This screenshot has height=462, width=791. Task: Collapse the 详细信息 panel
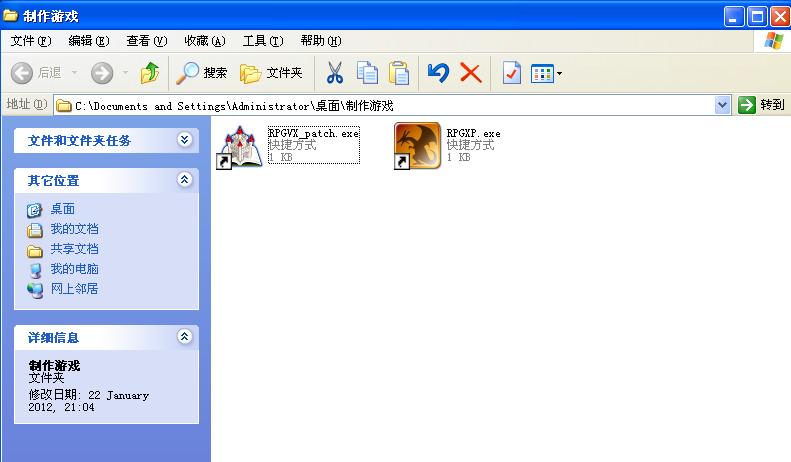tap(185, 336)
